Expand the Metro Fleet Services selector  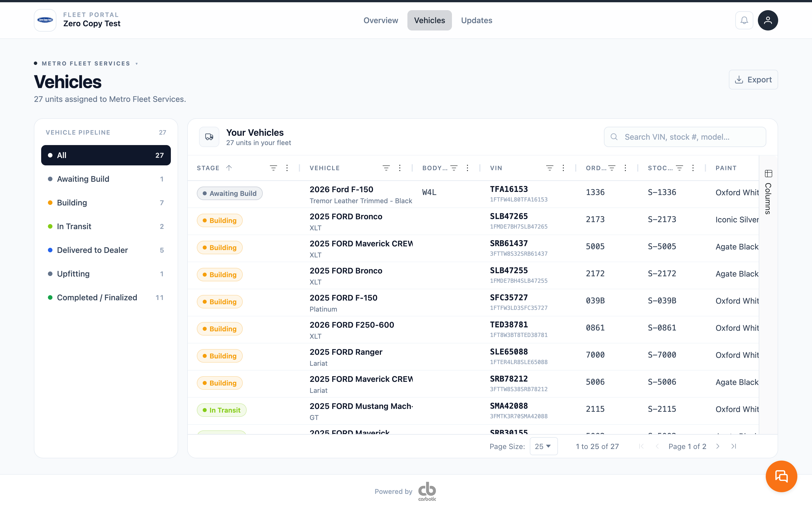[x=86, y=63]
